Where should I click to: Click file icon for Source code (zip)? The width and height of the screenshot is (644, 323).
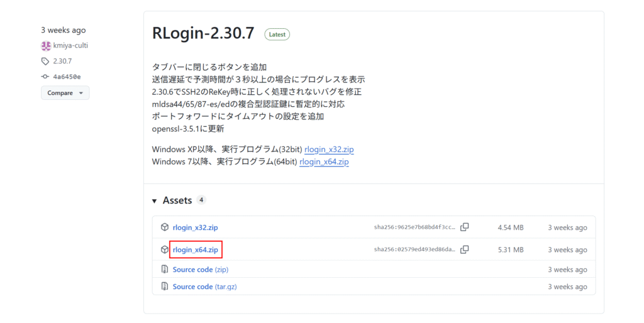pyautogui.click(x=165, y=270)
